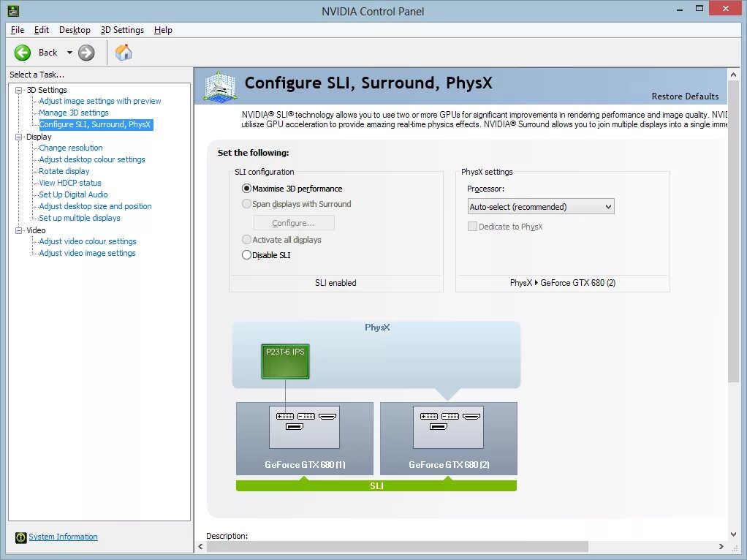Screen dimensions: 747x560
Task: Click the grey Forward arrow icon
Action: pyautogui.click(x=86, y=53)
